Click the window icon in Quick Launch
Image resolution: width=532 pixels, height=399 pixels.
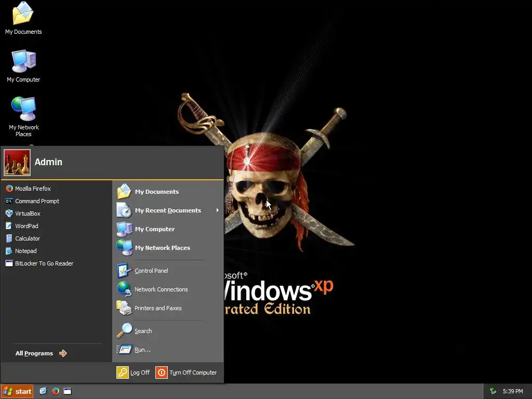pos(68,391)
